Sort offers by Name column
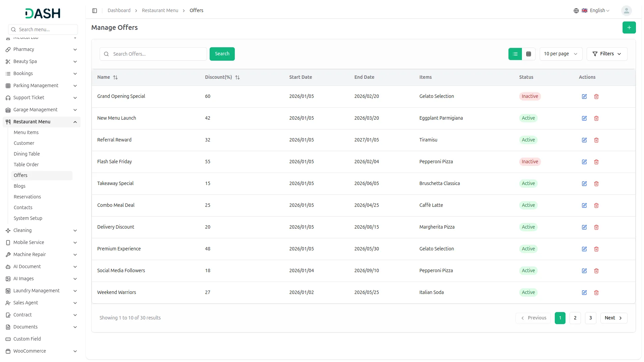This screenshot has width=644, height=362. click(115, 77)
